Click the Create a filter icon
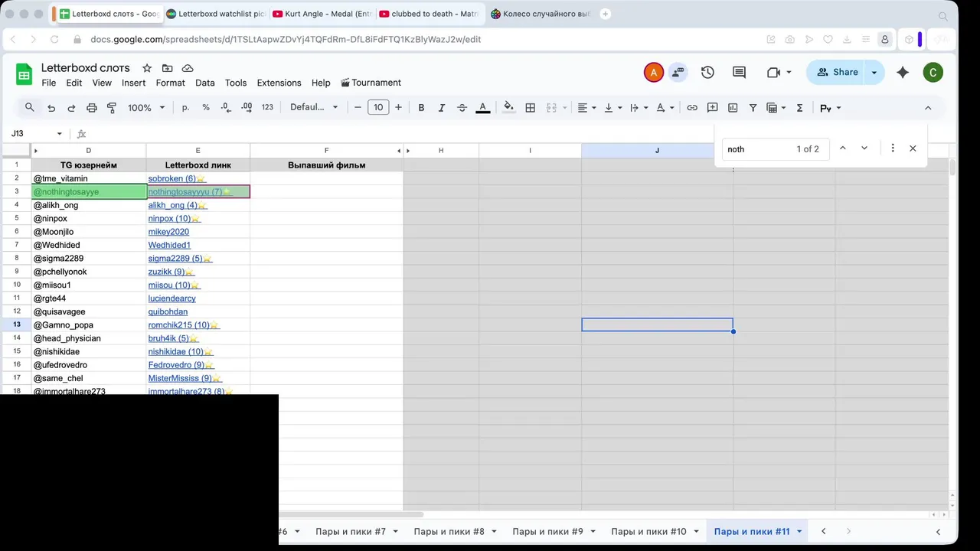This screenshot has width=980, height=551. (x=753, y=108)
